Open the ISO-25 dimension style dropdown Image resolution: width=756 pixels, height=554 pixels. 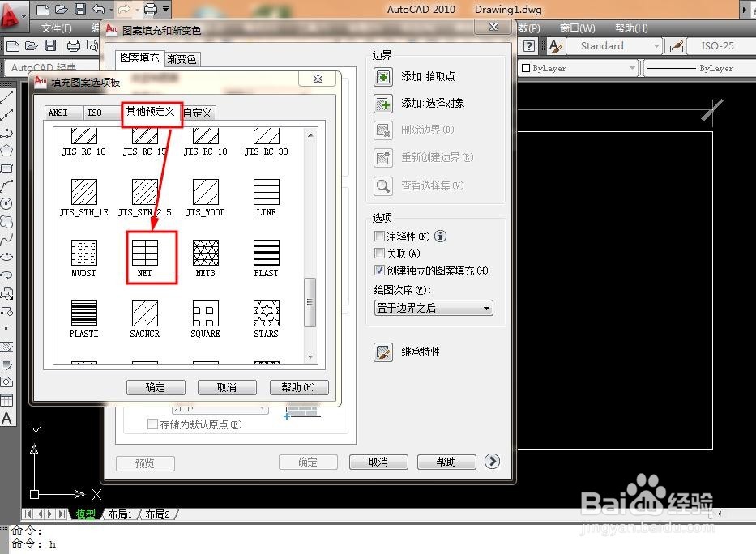coord(721,46)
